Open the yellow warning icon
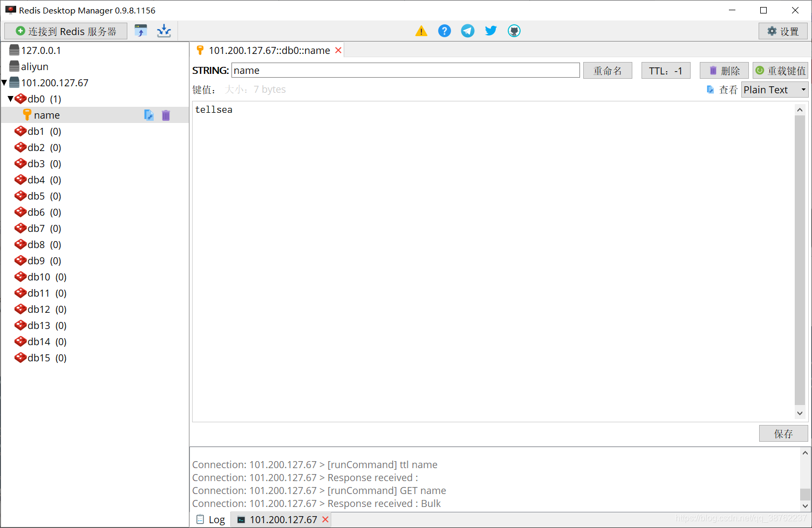 click(x=421, y=31)
